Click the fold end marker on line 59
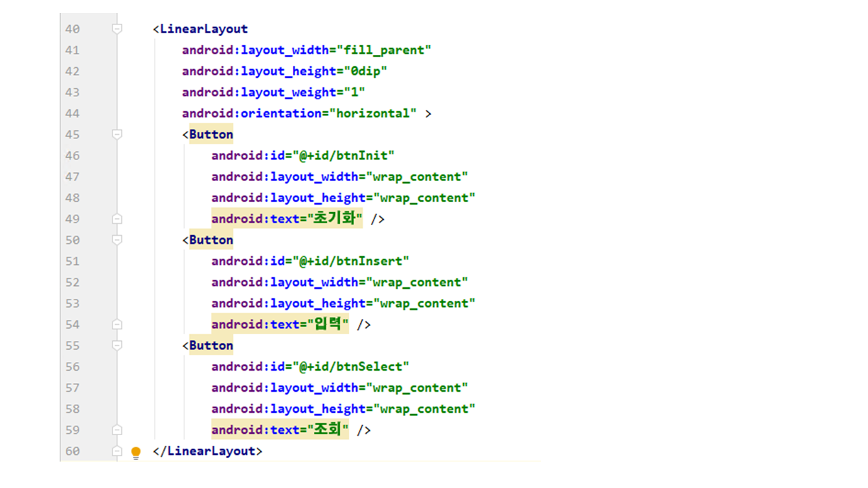The width and height of the screenshot is (868, 488). click(117, 430)
